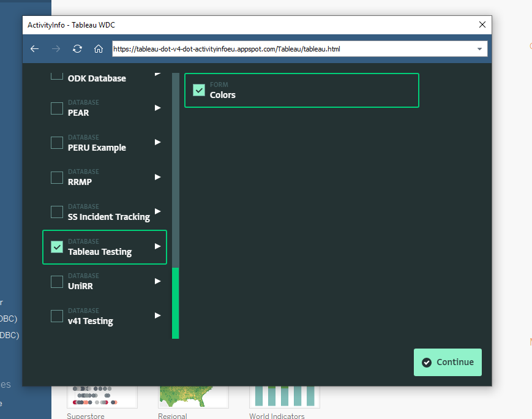This screenshot has height=419, width=532.
Task: Expand the ODK Database arrow
Action: 157,74
